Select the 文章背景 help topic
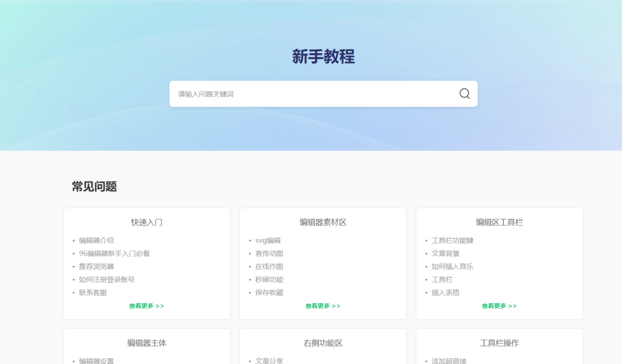The width and height of the screenshot is (622, 364). point(446,254)
